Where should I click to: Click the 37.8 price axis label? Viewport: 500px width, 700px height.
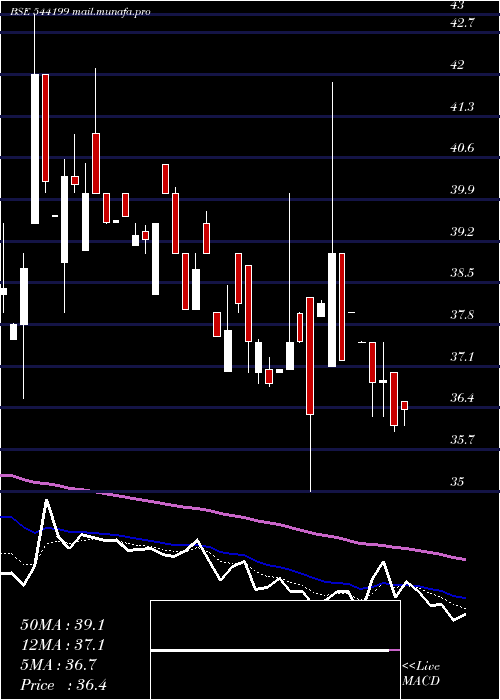click(462, 315)
